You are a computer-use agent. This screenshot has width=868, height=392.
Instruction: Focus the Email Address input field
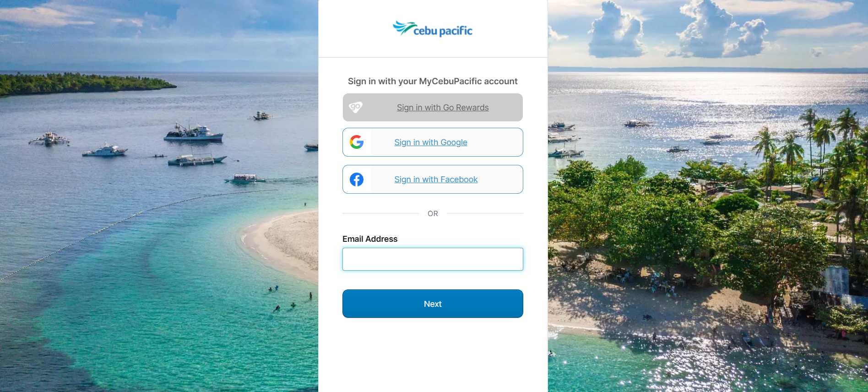pos(433,259)
